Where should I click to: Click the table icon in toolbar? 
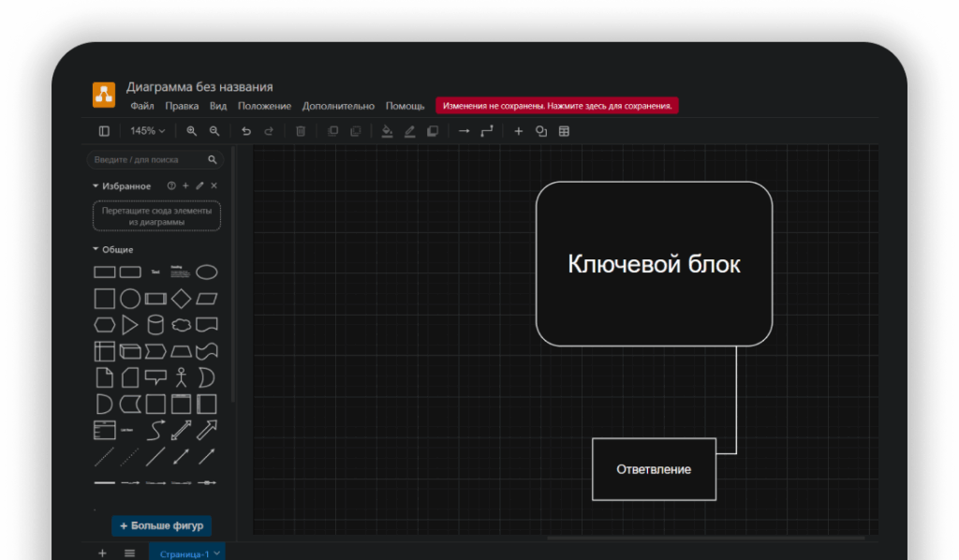click(x=564, y=131)
